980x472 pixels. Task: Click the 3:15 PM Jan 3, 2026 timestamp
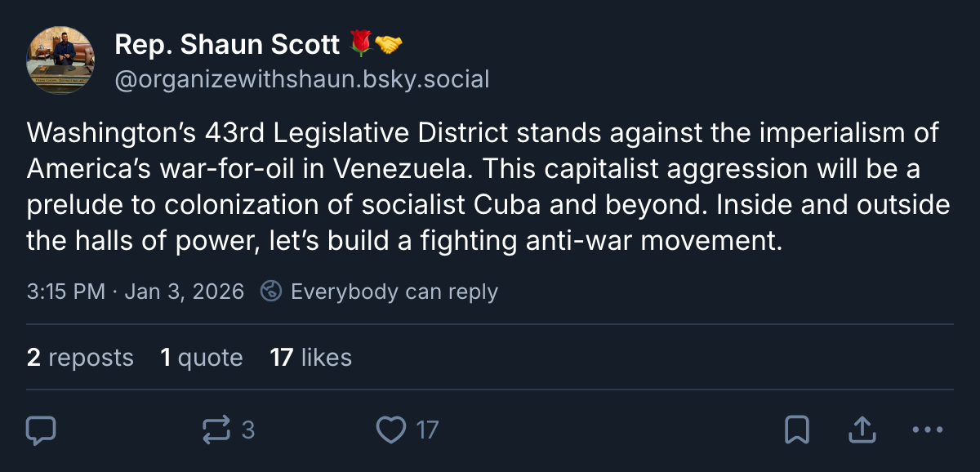point(136,292)
